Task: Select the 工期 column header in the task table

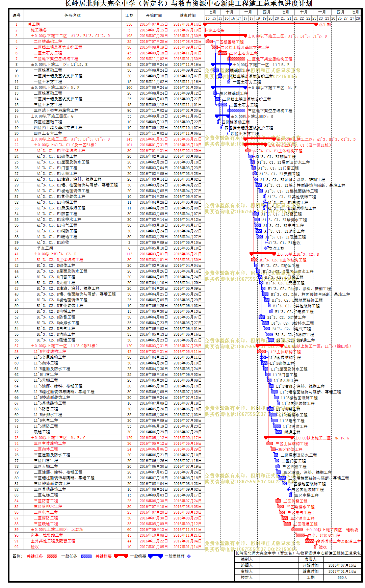Action: [129, 16]
